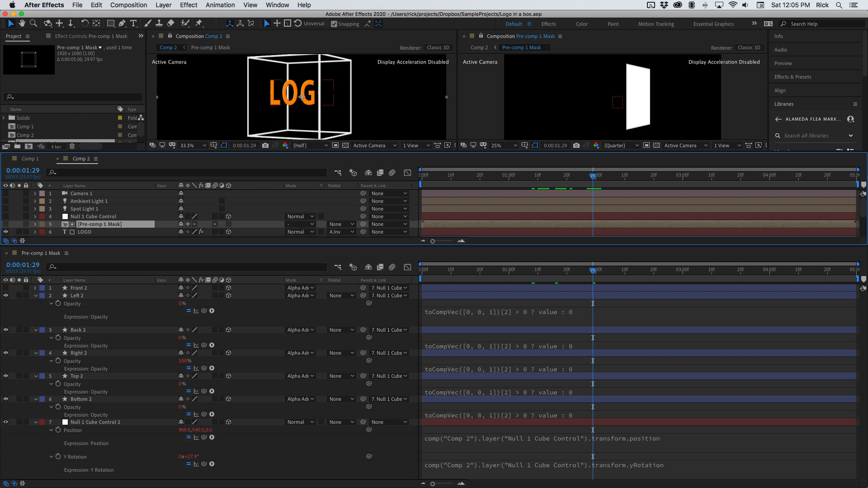Image resolution: width=868 pixels, height=488 pixels.
Task: Take a snapshot of the Comp 2 viewer
Action: (266, 145)
